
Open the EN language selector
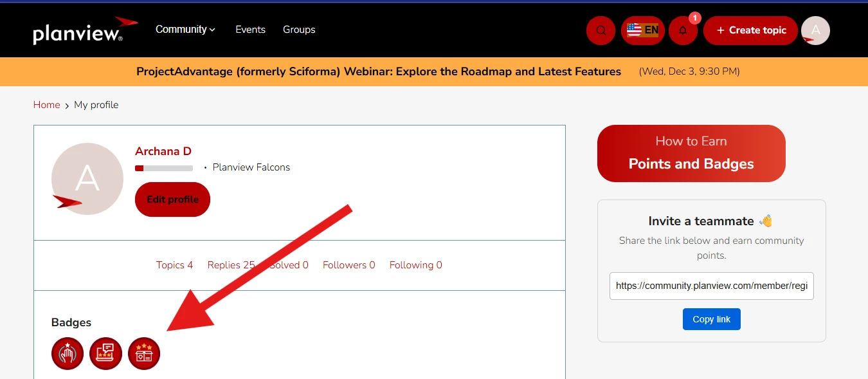tap(643, 30)
